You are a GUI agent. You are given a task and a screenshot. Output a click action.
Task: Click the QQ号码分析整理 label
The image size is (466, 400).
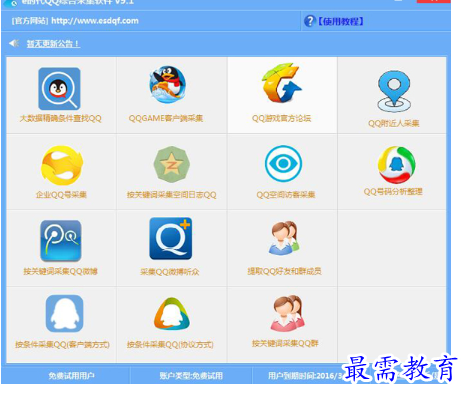pyautogui.click(x=393, y=192)
